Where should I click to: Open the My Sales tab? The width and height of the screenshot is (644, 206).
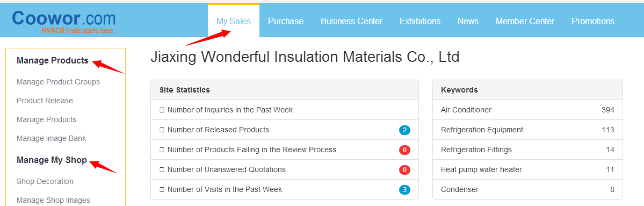click(x=234, y=21)
